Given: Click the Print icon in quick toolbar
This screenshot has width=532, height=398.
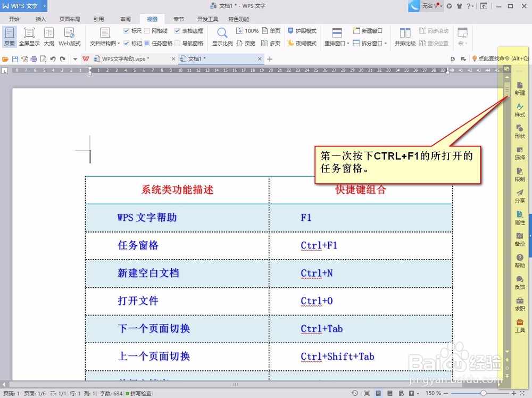Looking at the screenshot, I should (34, 59).
